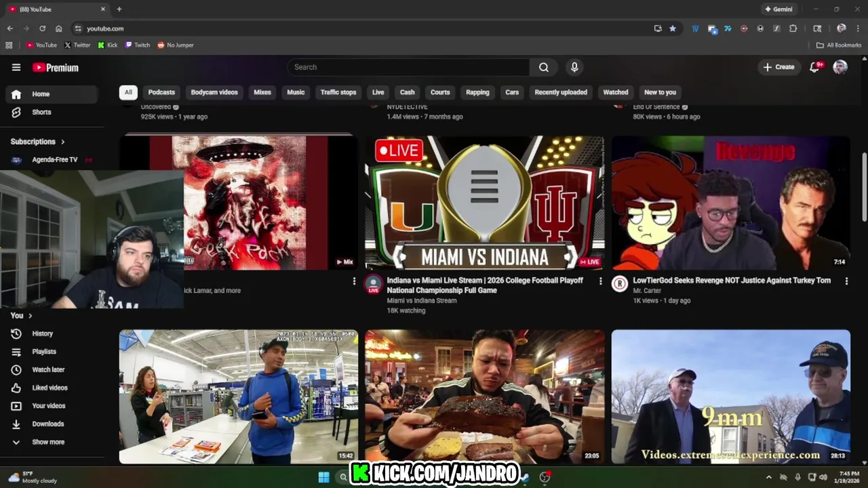Image resolution: width=868 pixels, height=488 pixels.
Task: Open the notifications bell
Action: [815, 67]
